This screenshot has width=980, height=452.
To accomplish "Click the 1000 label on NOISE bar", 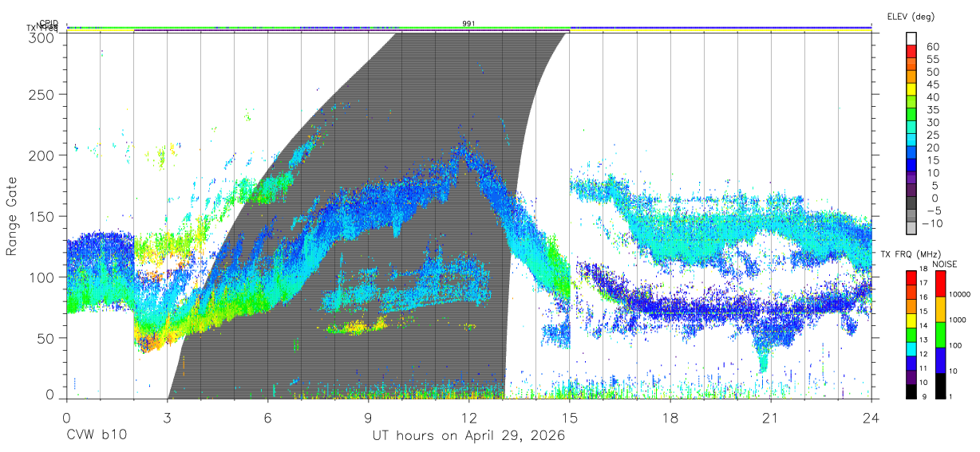I will 958,320.
